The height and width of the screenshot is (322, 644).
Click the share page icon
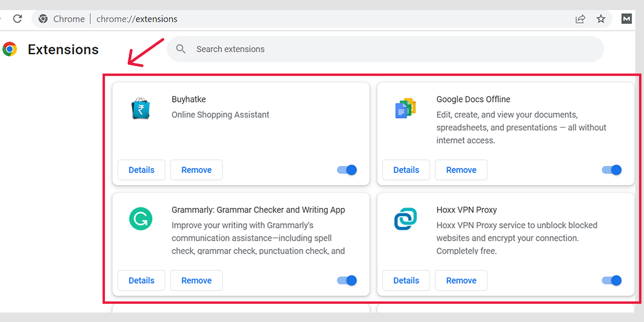click(580, 19)
